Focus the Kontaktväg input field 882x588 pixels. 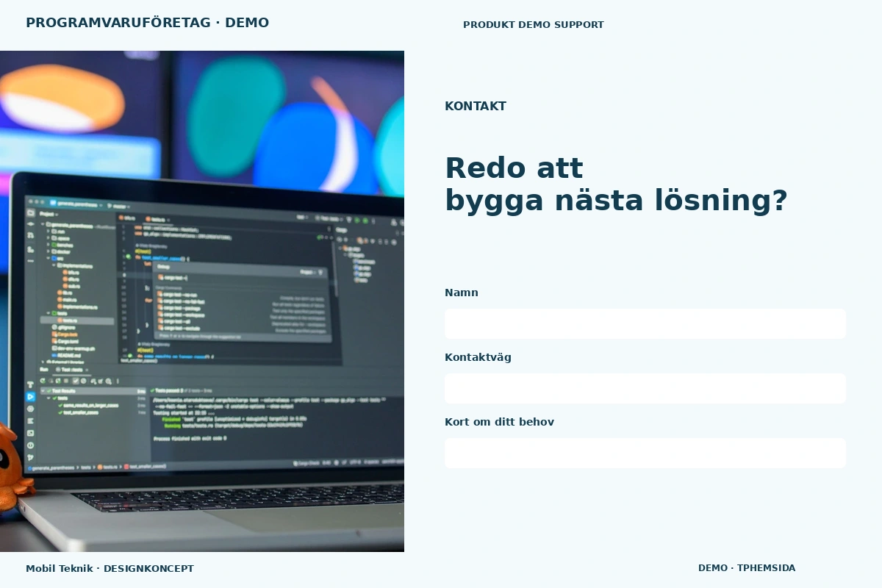point(645,388)
